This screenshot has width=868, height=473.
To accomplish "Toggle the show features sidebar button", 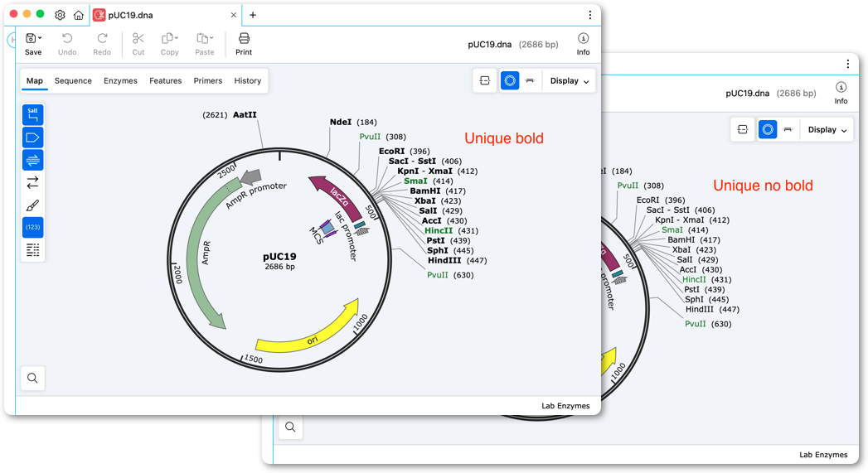I will coord(32,138).
